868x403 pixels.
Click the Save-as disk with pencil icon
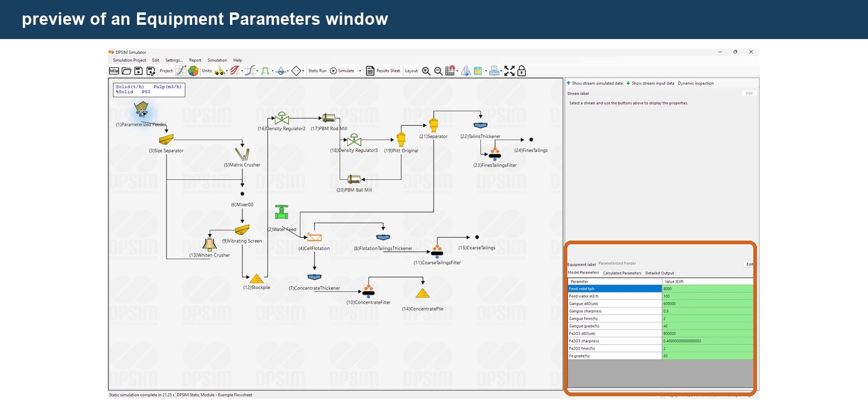coord(151,71)
